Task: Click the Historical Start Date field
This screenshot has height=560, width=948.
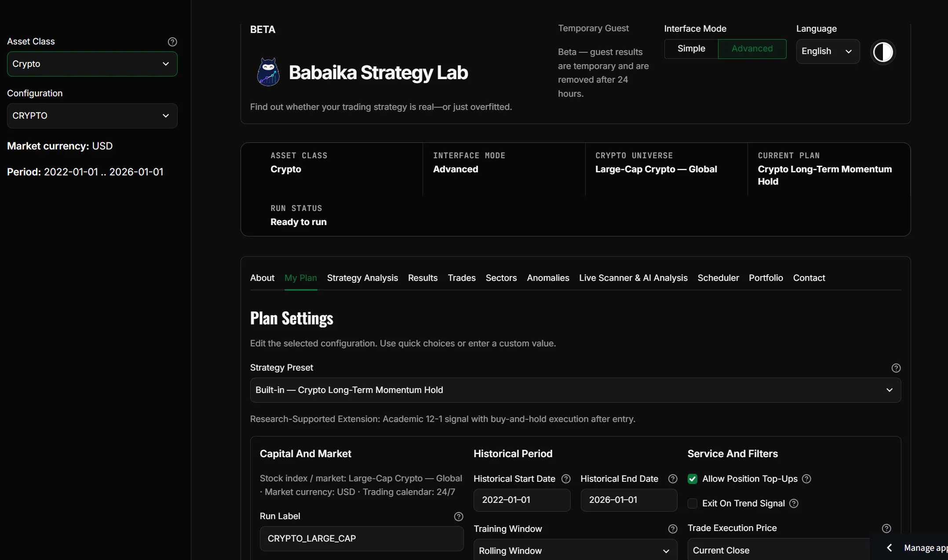Action: click(x=522, y=500)
